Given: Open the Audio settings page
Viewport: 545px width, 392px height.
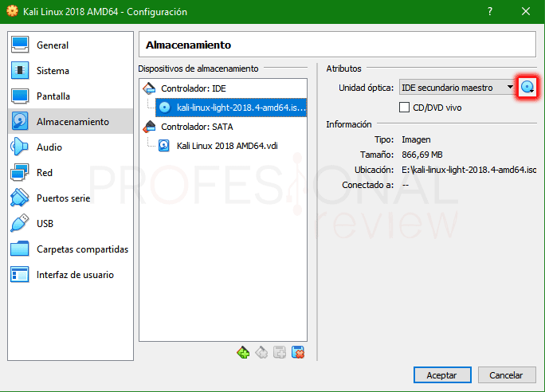Looking at the screenshot, I should [70, 147].
